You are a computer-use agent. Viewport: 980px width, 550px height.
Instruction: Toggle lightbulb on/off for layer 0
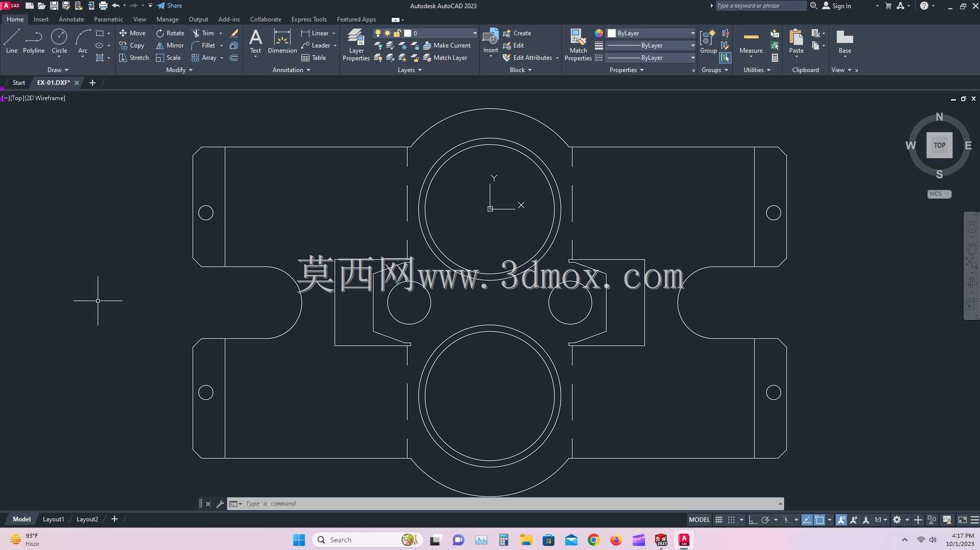[x=377, y=33]
